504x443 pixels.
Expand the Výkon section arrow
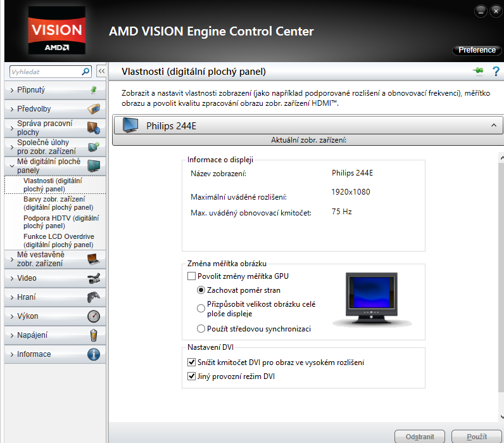pyautogui.click(x=12, y=316)
